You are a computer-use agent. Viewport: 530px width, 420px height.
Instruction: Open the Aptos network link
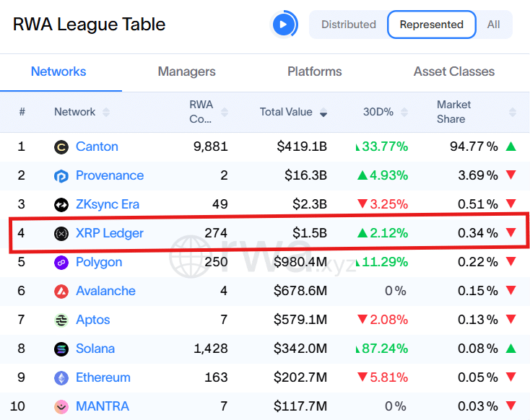coord(92,320)
